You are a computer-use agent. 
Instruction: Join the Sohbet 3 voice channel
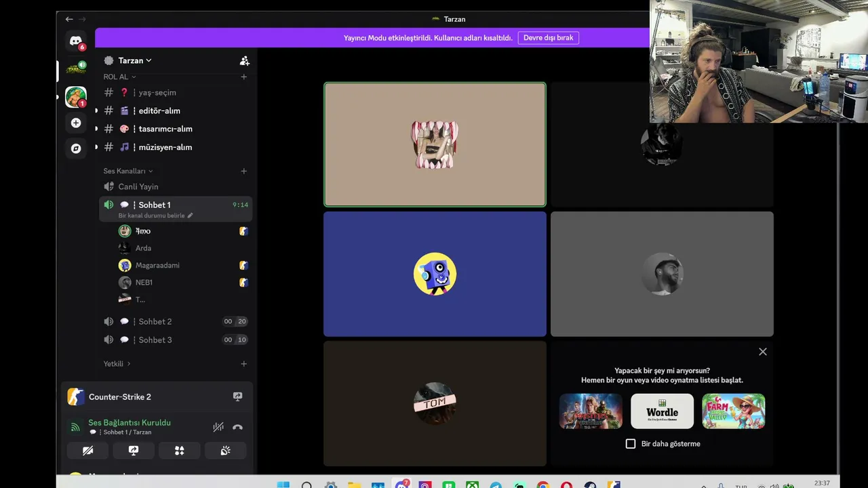click(176, 340)
